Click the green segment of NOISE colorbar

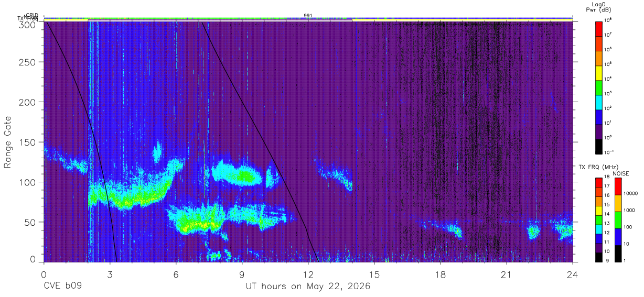(618, 220)
